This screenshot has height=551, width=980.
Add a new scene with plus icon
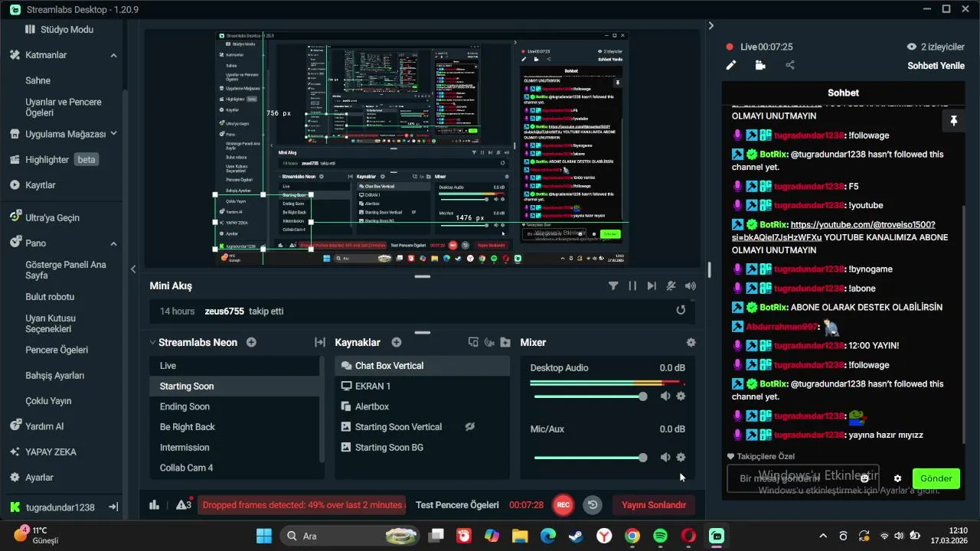pos(251,342)
